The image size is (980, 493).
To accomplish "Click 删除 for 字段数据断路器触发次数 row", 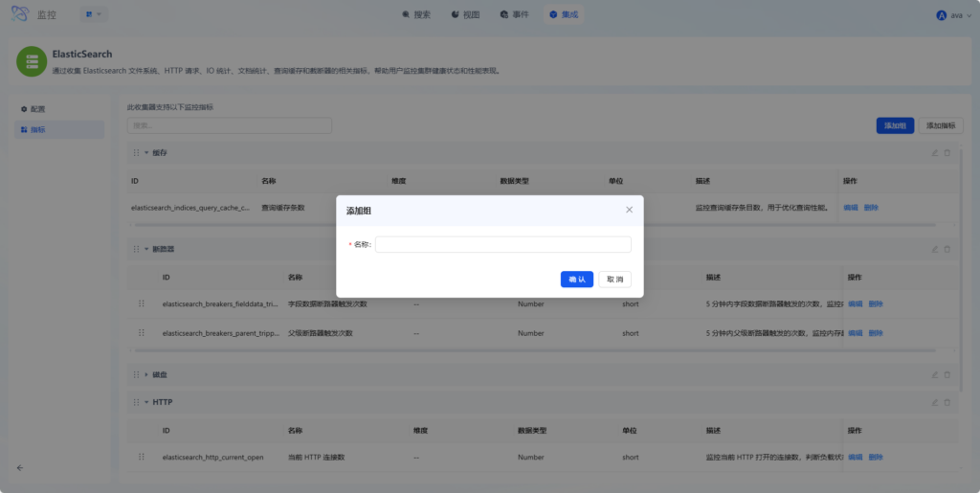I will (x=876, y=303).
